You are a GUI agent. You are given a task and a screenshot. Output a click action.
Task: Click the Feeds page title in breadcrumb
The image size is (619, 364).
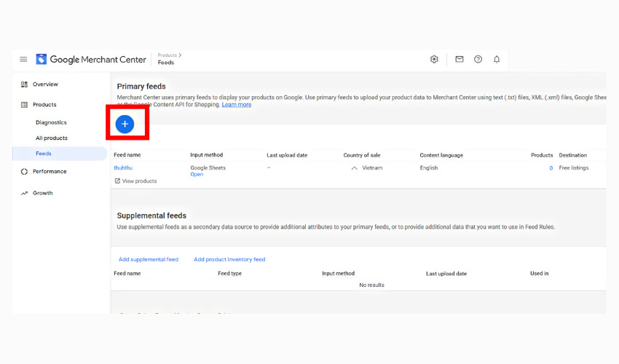(166, 63)
